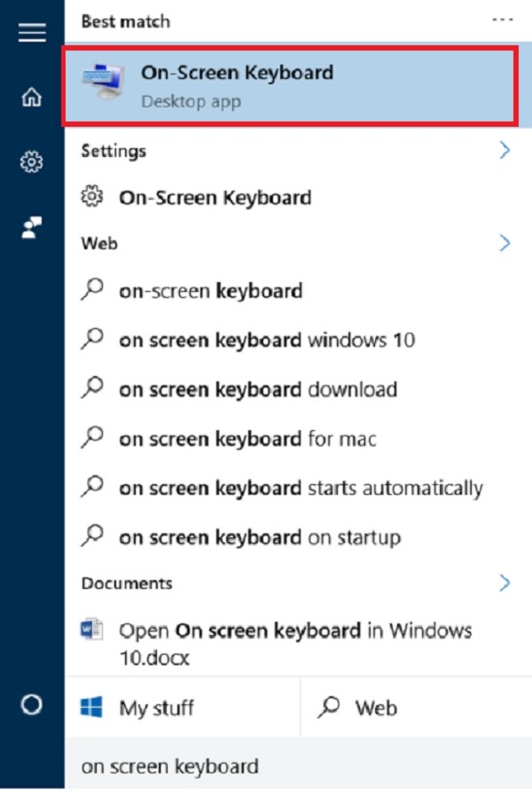The width and height of the screenshot is (532, 792).
Task: Expand the Settings category chevron
Action: 505,151
